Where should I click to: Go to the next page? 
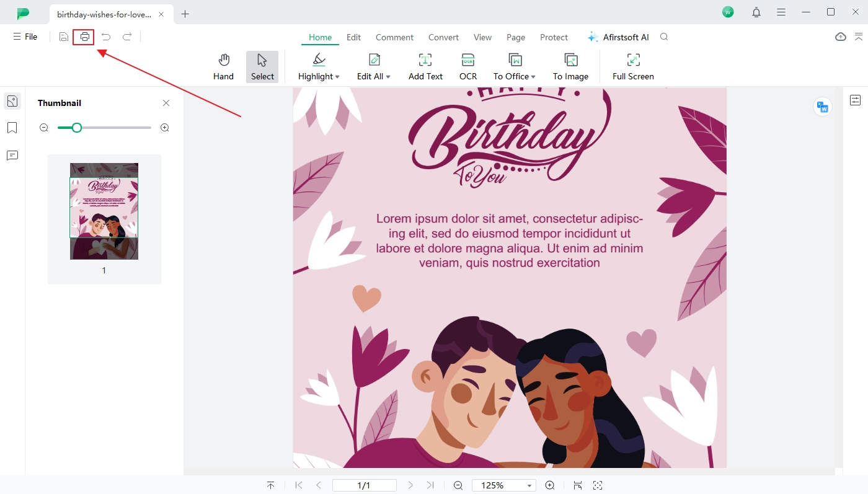[410, 485]
